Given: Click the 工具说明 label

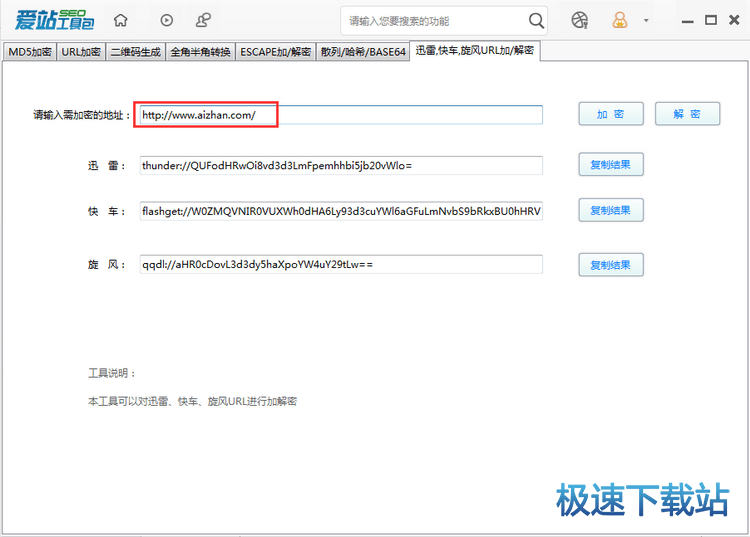Looking at the screenshot, I should [x=112, y=373].
